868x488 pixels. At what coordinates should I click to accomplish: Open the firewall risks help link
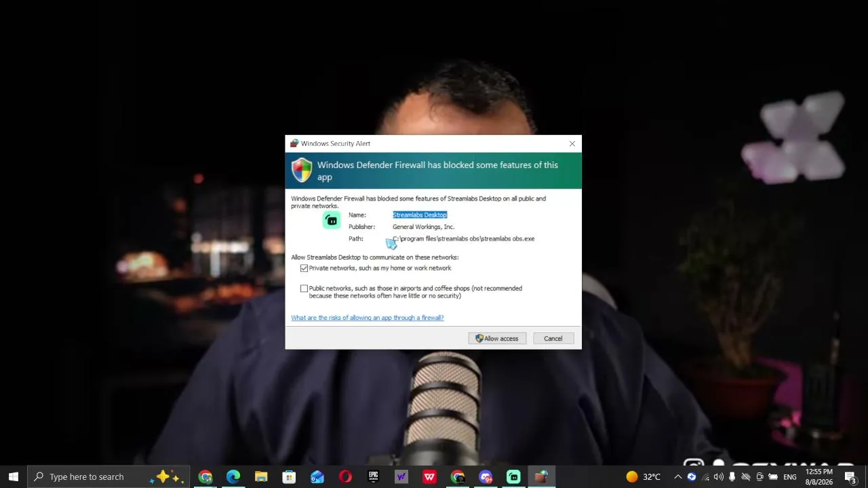367,317
